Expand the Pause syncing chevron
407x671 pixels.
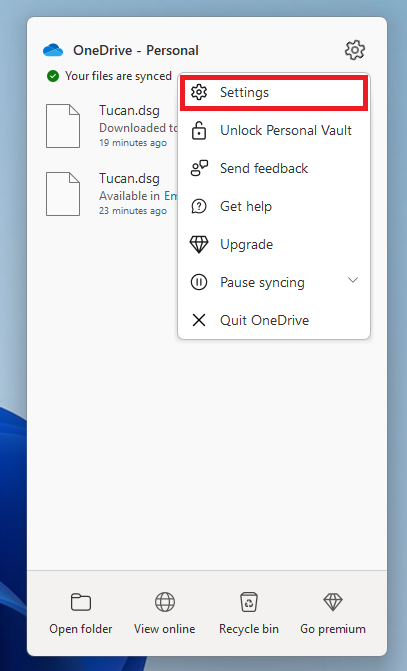click(x=353, y=280)
